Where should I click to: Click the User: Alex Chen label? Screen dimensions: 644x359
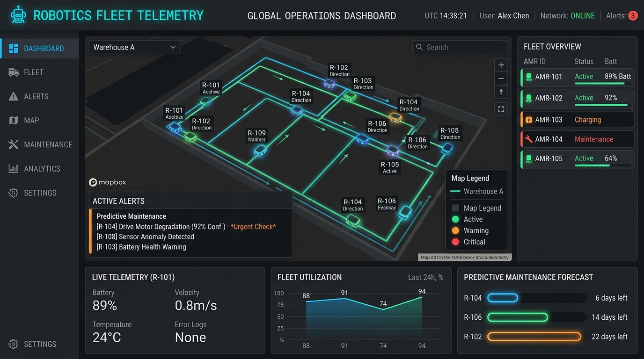[x=504, y=15]
